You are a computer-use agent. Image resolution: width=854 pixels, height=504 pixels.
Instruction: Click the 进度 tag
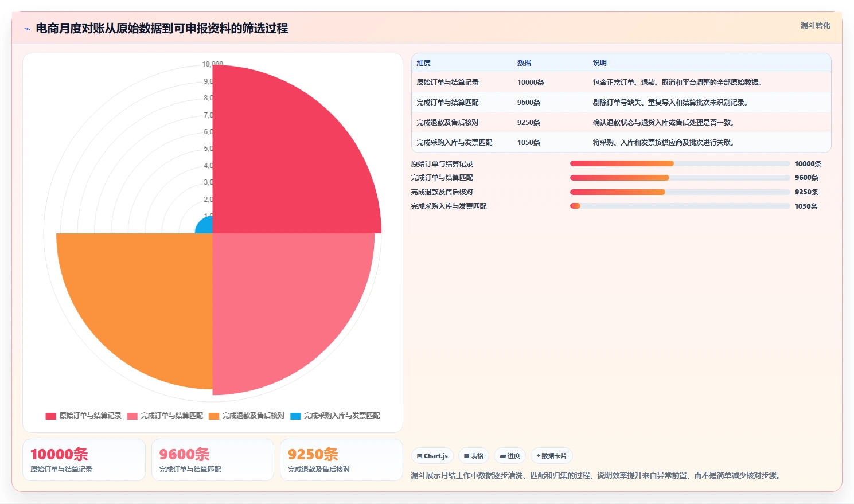[x=510, y=456]
